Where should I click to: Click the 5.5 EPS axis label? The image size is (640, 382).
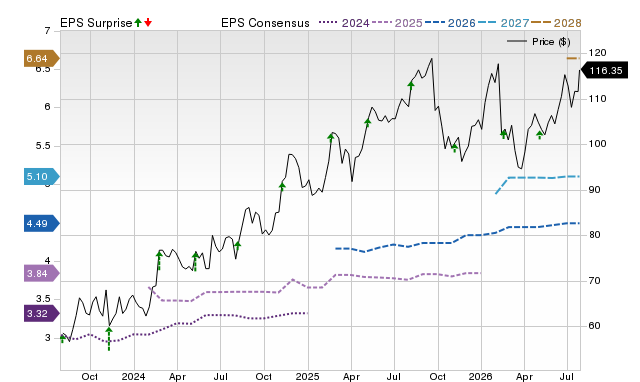[x=43, y=146]
